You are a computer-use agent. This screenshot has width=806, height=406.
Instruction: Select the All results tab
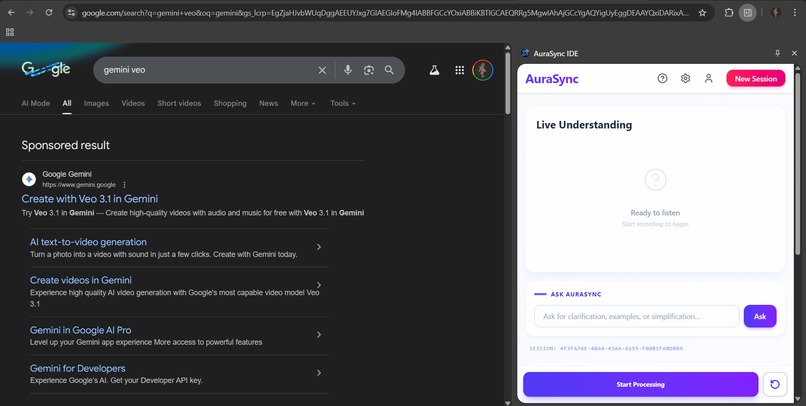[x=67, y=103]
